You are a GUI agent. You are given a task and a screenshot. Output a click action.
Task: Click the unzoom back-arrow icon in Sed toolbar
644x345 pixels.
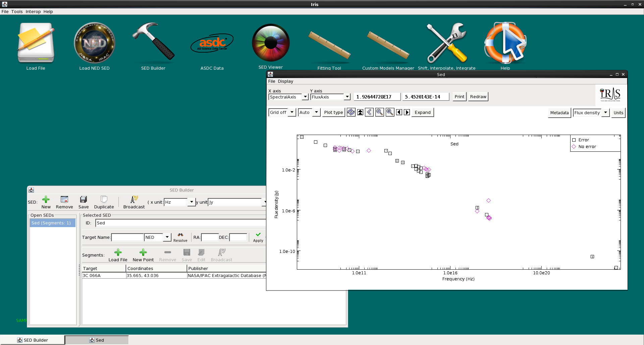tap(369, 113)
